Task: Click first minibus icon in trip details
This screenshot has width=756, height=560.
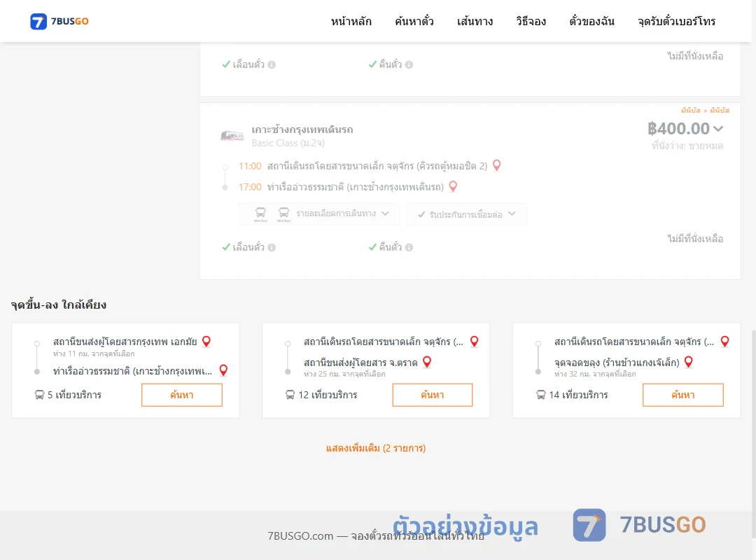Action: pos(260,213)
